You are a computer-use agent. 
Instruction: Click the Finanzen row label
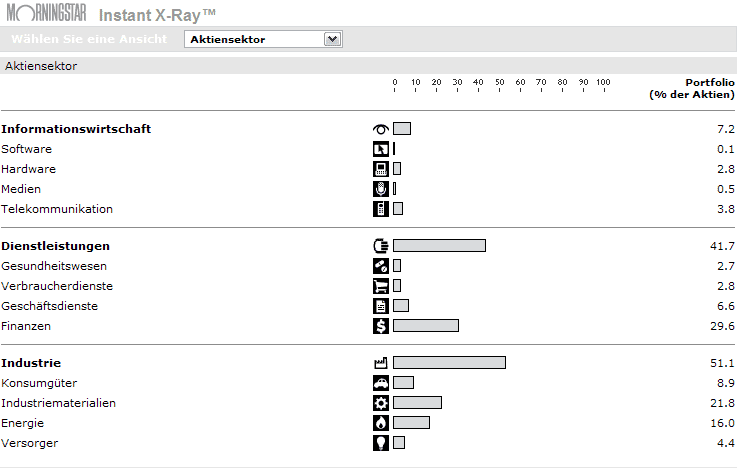pos(26,326)
